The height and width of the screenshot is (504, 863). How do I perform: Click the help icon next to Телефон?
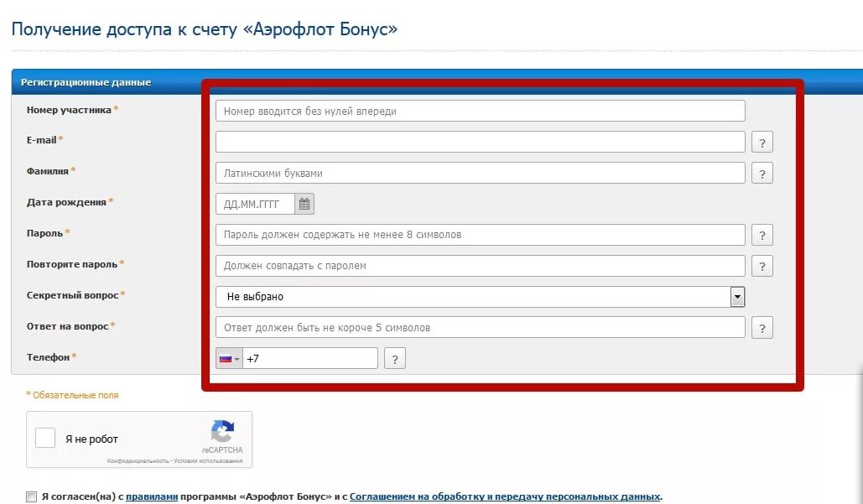pyautogui.click(x=395, y=359)
